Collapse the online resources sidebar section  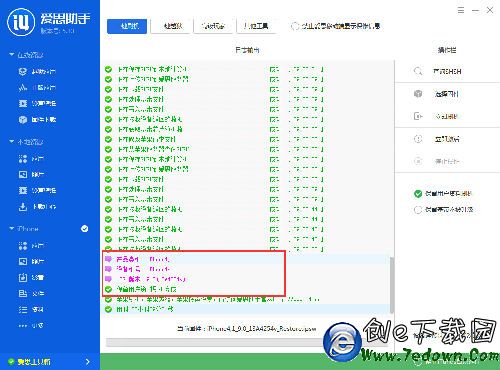point(26,55)
